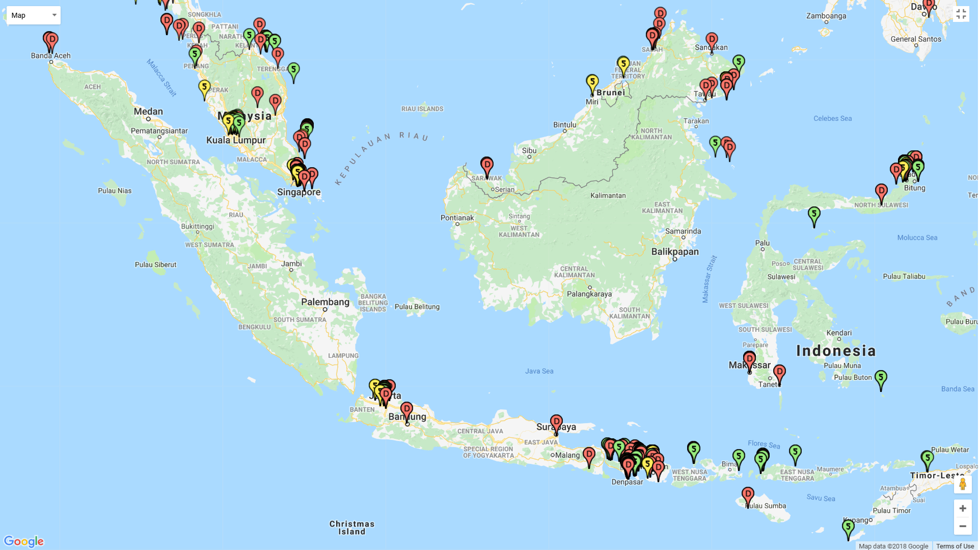Open Terms of Use link
980x550 pixels.
click(x=956, y=546)
